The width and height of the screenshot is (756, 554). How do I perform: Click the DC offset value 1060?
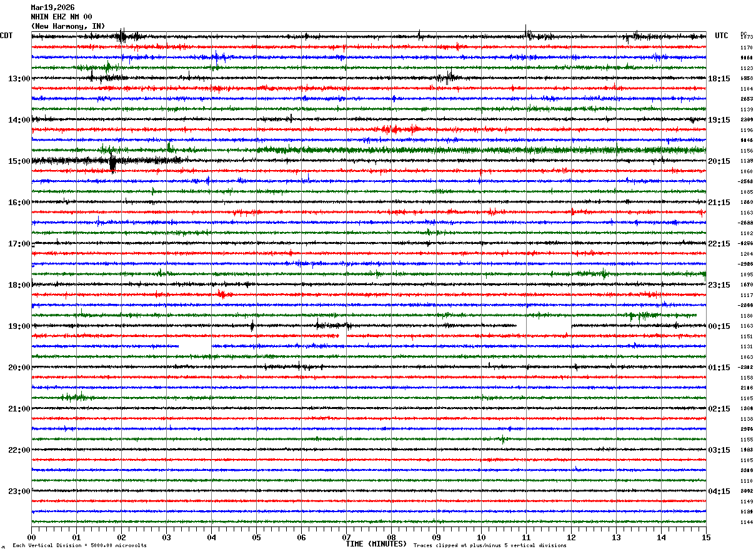(x=747, y=171)
